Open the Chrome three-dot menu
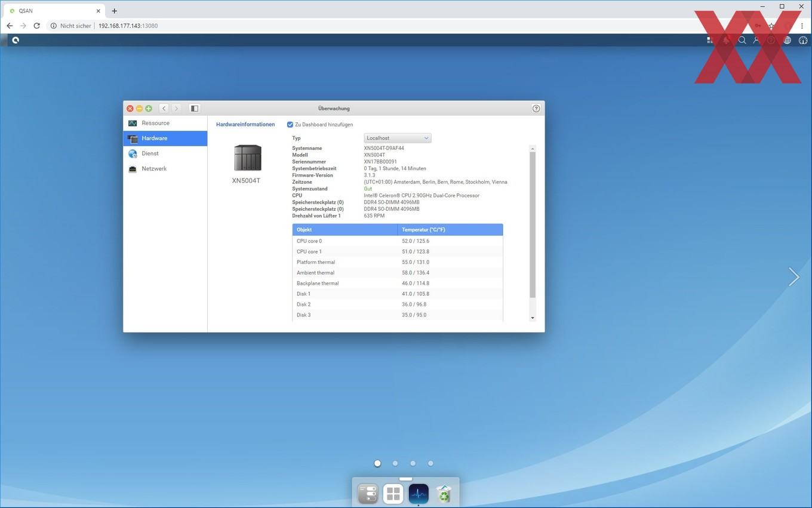Image resolution: width=812 pixels, height=508 pixels. [x=802, y=26]
